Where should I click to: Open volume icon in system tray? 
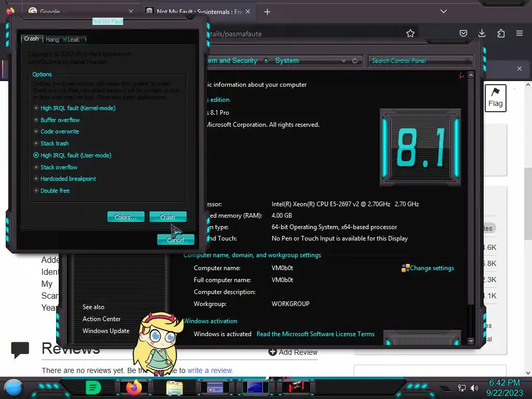[474, 388]
